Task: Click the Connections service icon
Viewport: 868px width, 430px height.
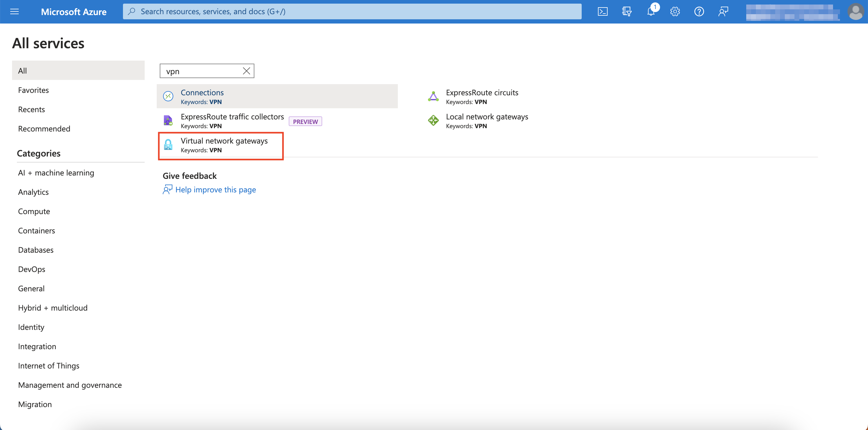Action: pos(168,96)
